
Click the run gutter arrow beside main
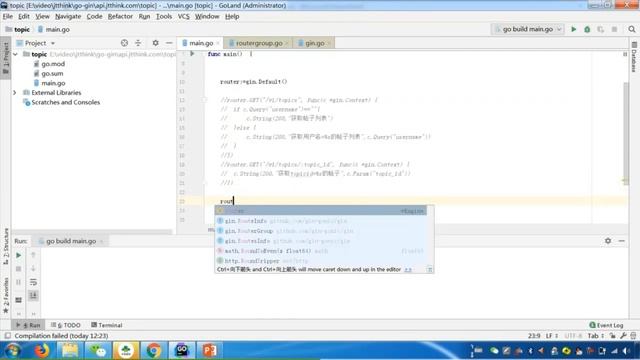pos(192,54)
